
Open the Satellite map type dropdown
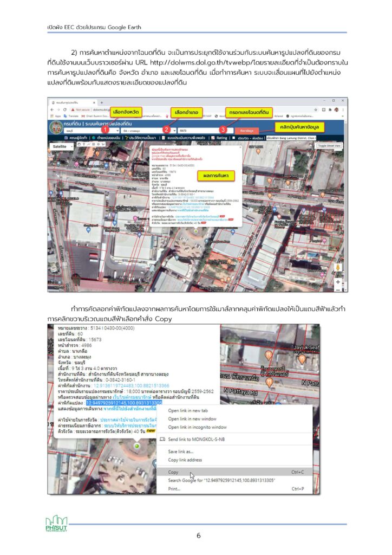pyautogui.click(x=61, y=147)
